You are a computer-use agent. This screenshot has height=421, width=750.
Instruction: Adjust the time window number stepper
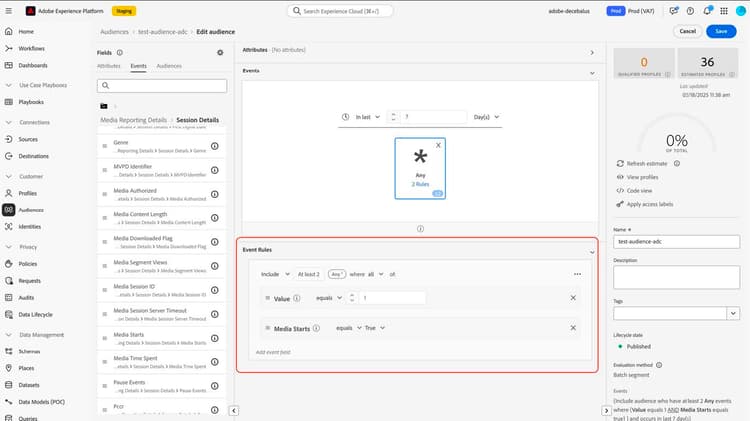[x=393, y=117]
